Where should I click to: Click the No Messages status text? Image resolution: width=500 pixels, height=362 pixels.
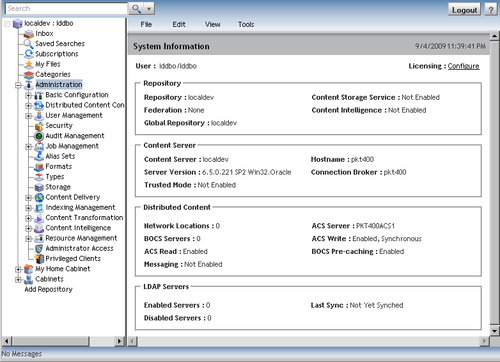[x=22, y=354]
